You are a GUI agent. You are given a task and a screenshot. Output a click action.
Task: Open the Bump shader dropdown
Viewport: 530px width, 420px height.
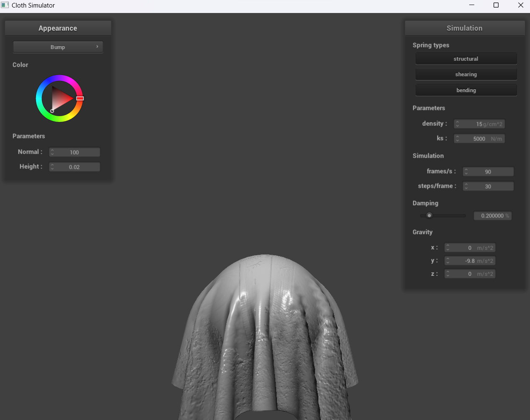tap(58, 47)
